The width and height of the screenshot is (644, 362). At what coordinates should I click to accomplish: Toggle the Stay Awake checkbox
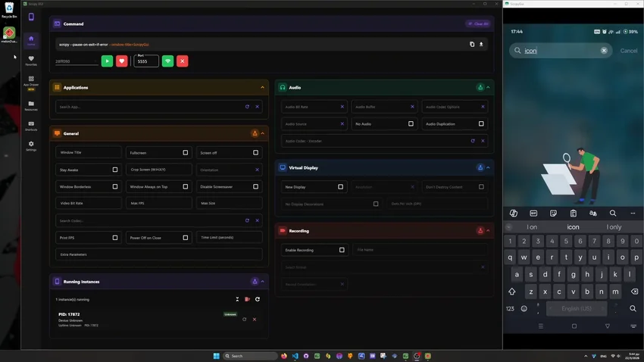115,170
